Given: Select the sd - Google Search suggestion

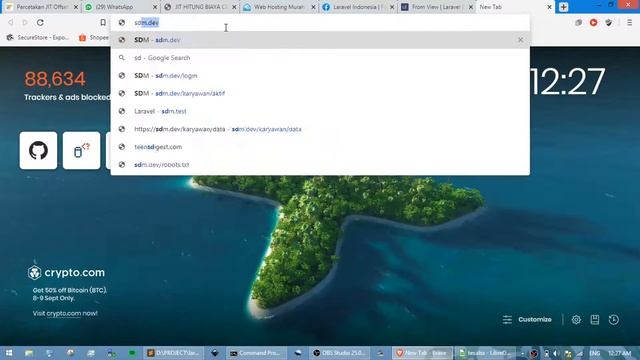Looking at the screenshot, I should (x=320, y=58).
